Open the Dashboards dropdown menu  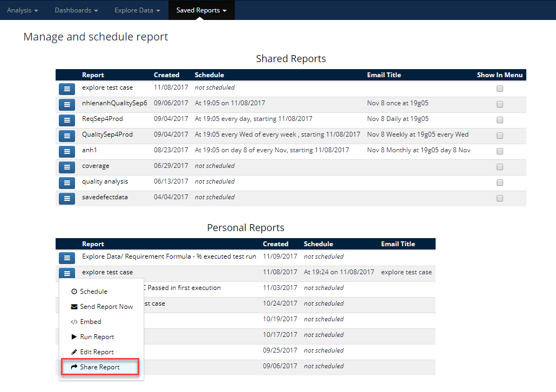click(76, 10)
